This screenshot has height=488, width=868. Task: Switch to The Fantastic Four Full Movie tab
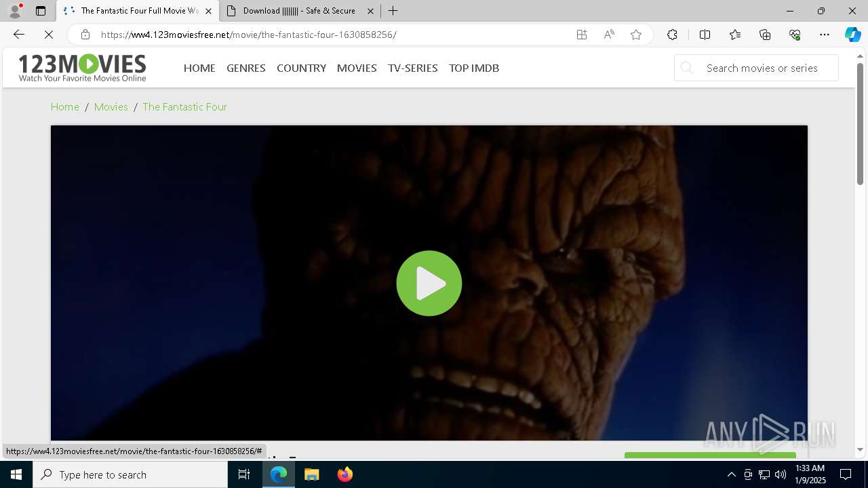pos(138,11)
